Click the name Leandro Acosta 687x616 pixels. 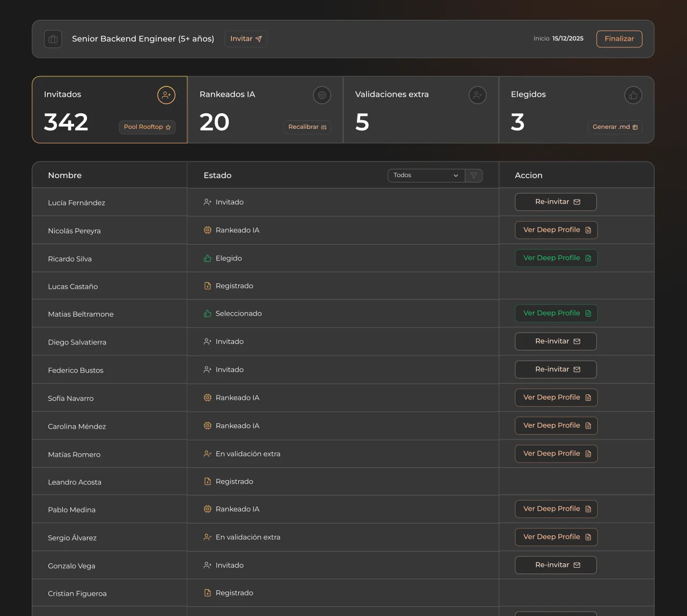(75, 482)
